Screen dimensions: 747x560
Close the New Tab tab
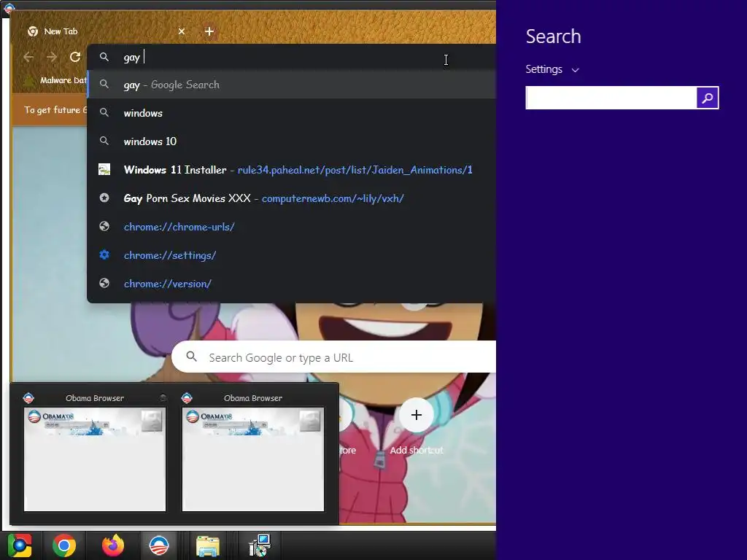tap(182, 31)
